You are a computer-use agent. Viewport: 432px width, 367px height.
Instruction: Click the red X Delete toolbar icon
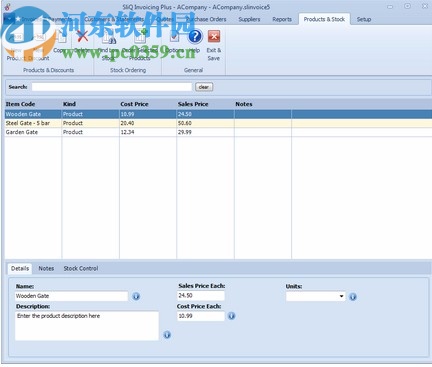82,37
